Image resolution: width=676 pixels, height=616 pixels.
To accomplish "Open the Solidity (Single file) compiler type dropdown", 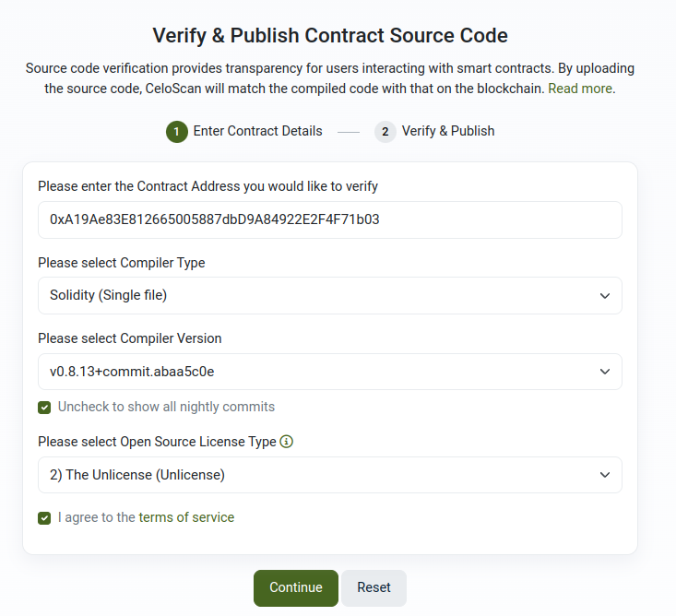I will point(330,295).
